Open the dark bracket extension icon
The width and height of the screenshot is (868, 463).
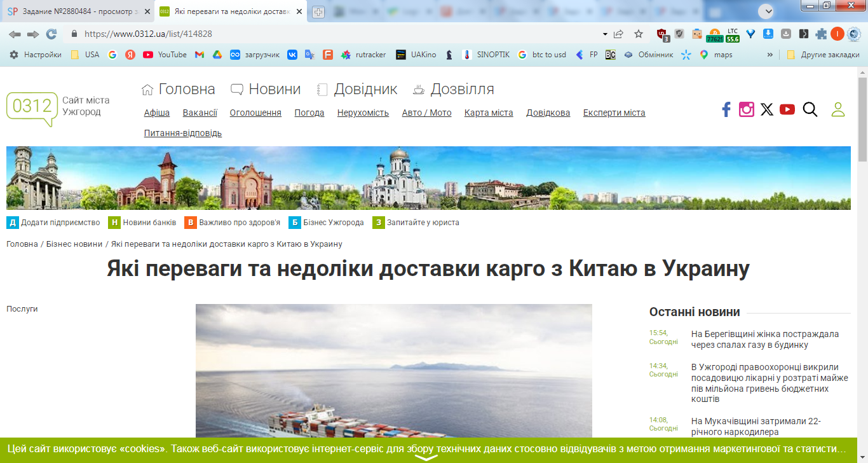(804, 34)
